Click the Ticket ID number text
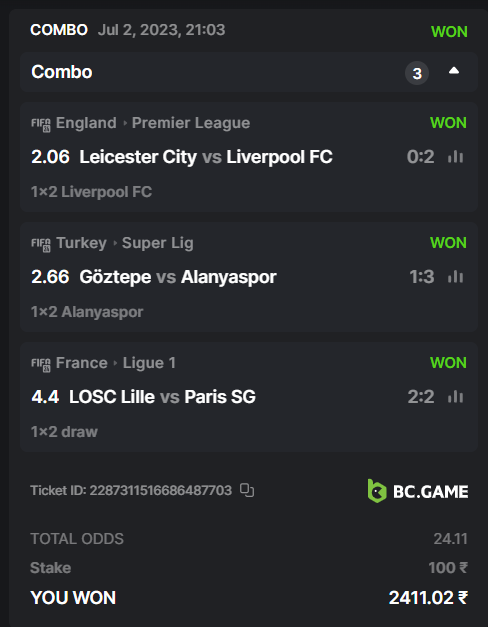 (160, 490)
